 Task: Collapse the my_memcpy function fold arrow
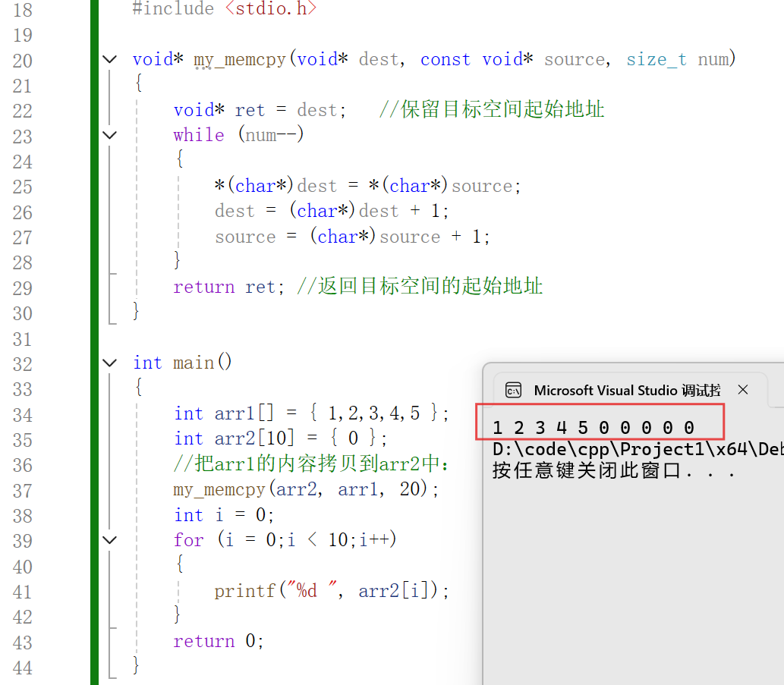click(x=109, y=59)
